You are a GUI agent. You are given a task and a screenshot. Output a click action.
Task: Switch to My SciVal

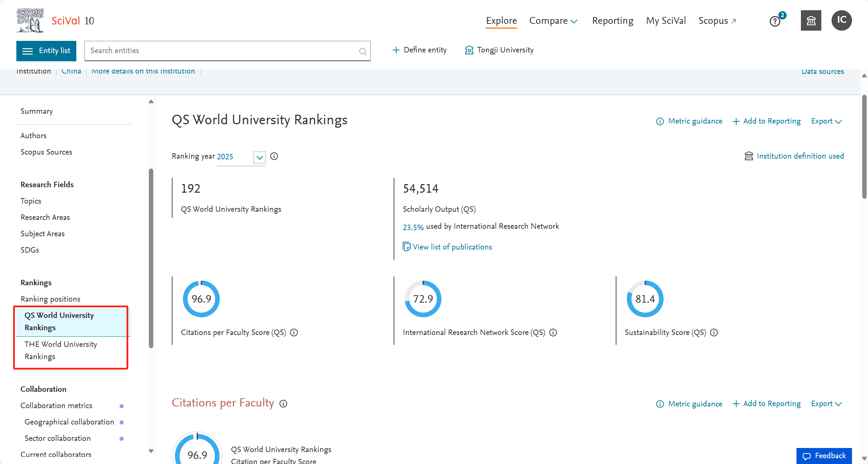point(666,21)
